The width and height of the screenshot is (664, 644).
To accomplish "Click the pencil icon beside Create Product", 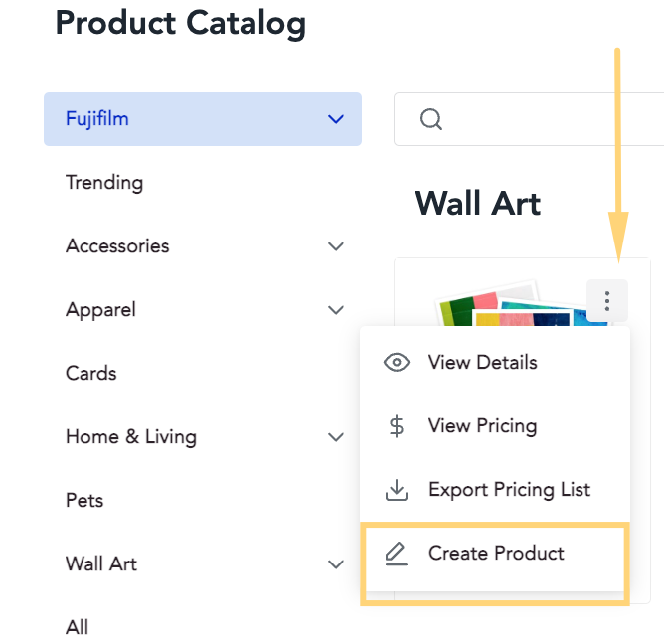I will click(x=396, y=554).
